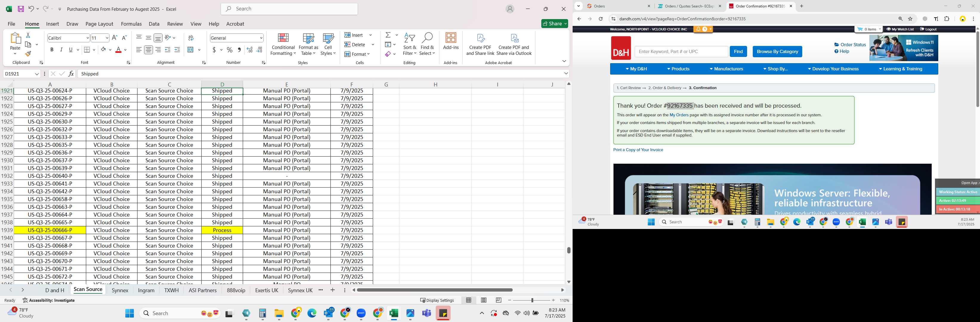The image size is (980, 322).
Task: Click the Windows Start button in taskbar
Action: pos(129,313)
